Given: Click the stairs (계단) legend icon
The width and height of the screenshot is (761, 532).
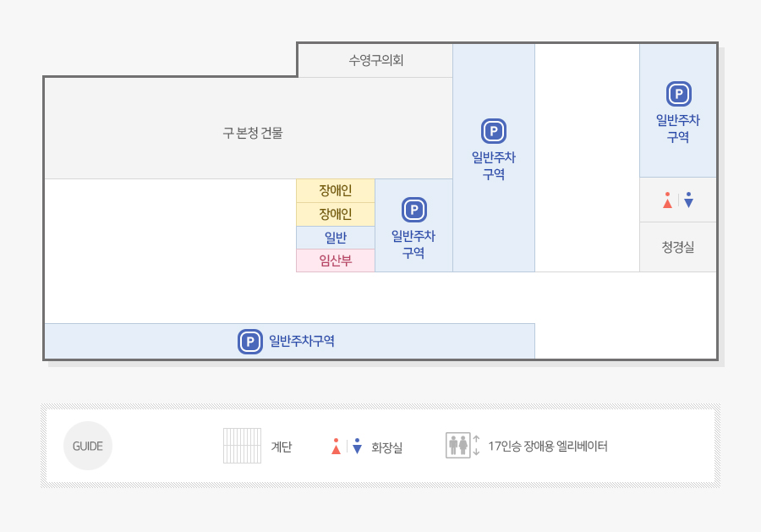Looking at the screenshot, I should click(x=242, y=446).
